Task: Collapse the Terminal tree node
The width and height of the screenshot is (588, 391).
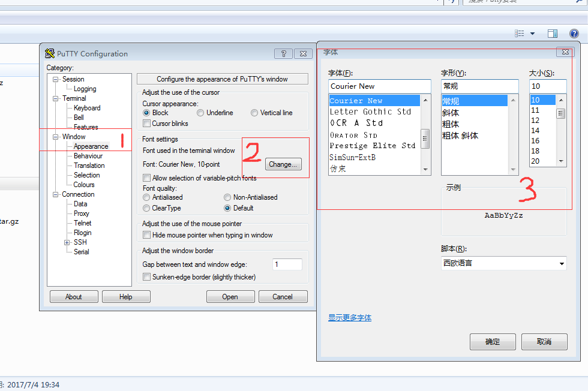Action: [x=55, y=98]
